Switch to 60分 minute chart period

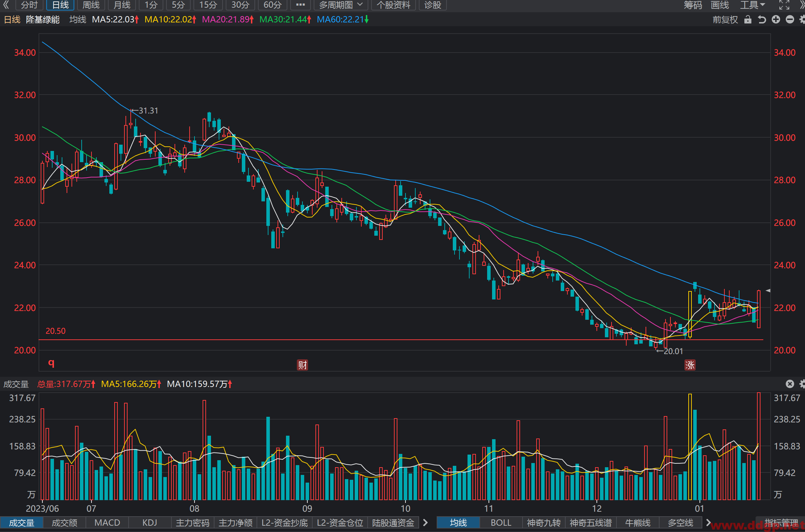[x=272, y=5]
